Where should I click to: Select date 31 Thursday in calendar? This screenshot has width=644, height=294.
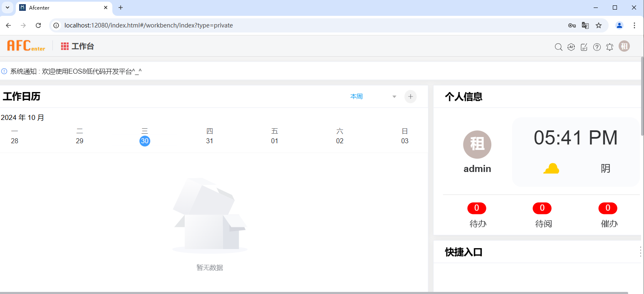pos(210,141)
